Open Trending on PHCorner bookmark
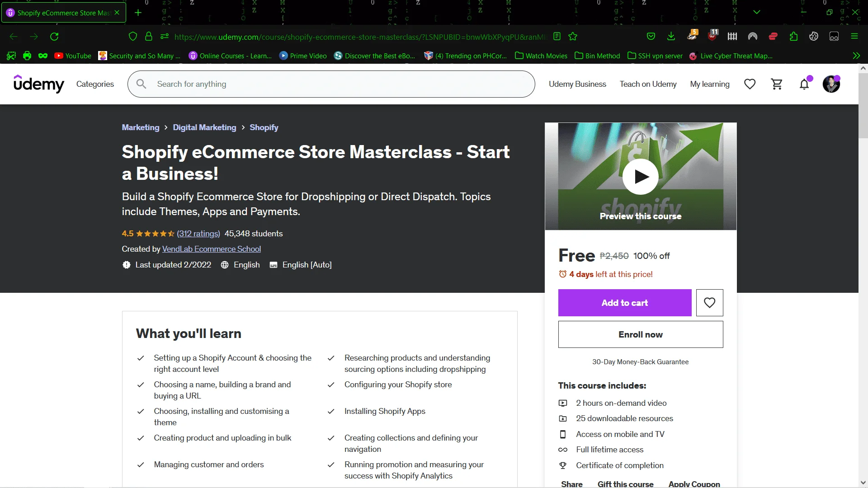868x488 pixels. pyautogui.click(x=466, y=56)
